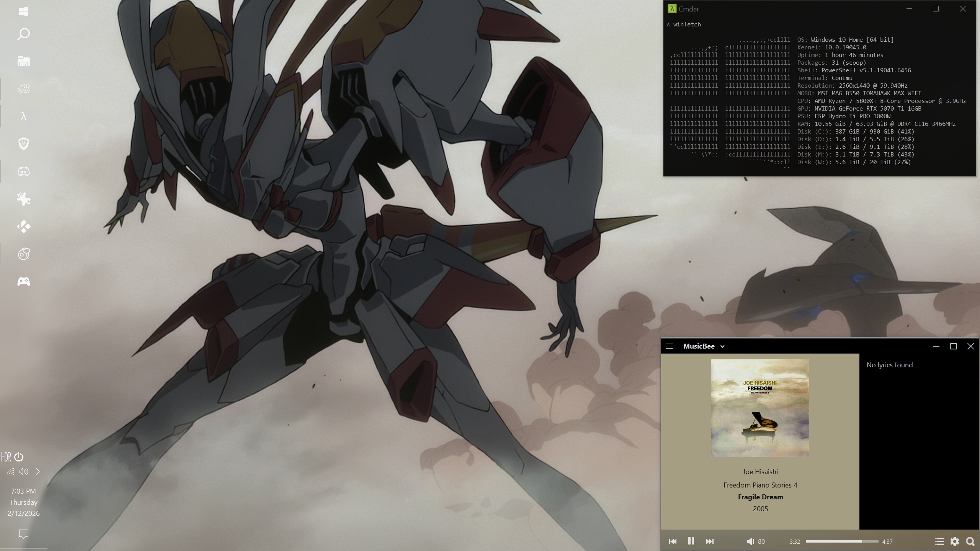The height and width of the screenshot is (551, 980).
Task: Toggle the HDR indicator in tray
Action: (x=6, y=457)
